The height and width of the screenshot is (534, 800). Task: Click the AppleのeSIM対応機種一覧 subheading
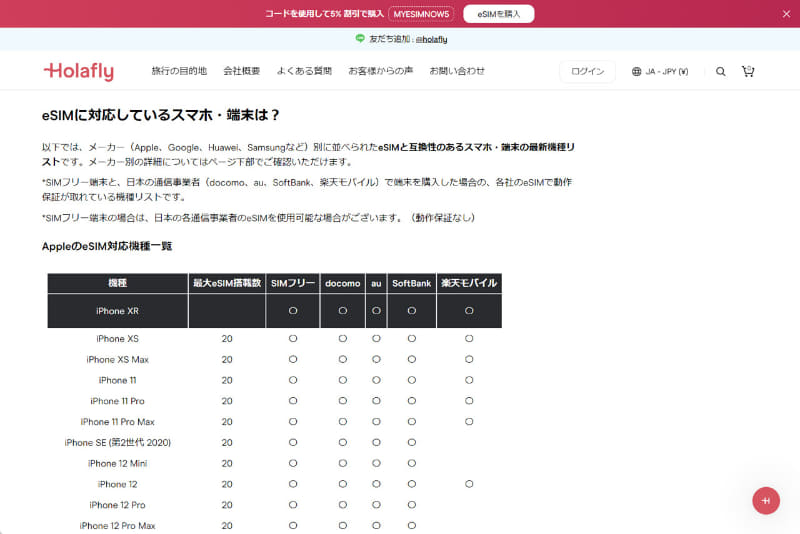point(107,246)
